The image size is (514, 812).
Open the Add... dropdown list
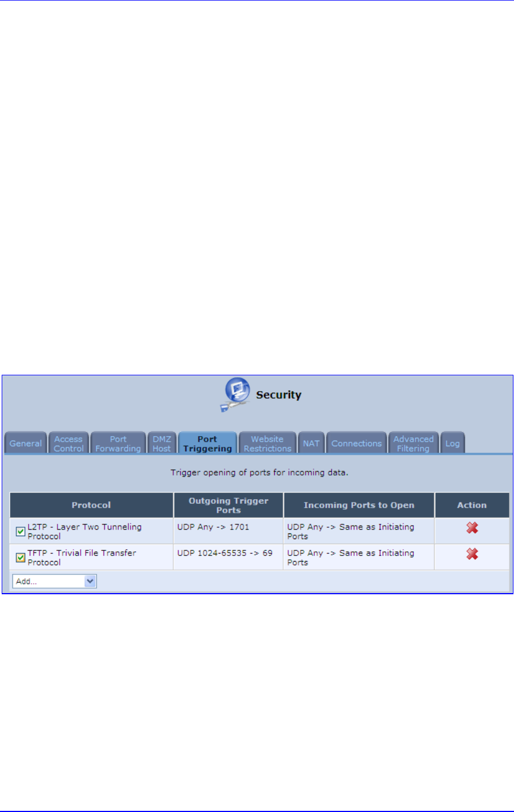55,581
